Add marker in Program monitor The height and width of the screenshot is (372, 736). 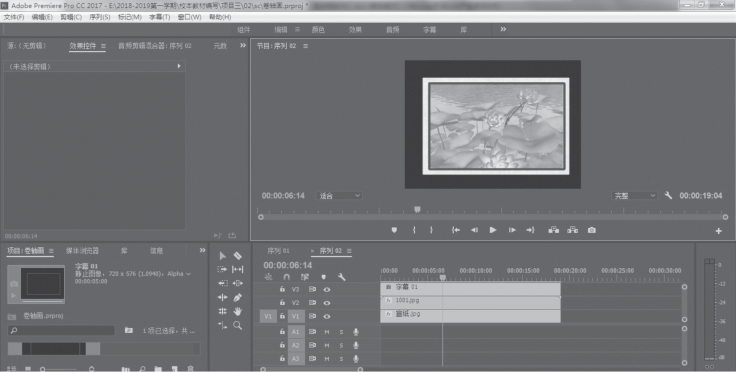pyautogui.click(x=394, y=230)
